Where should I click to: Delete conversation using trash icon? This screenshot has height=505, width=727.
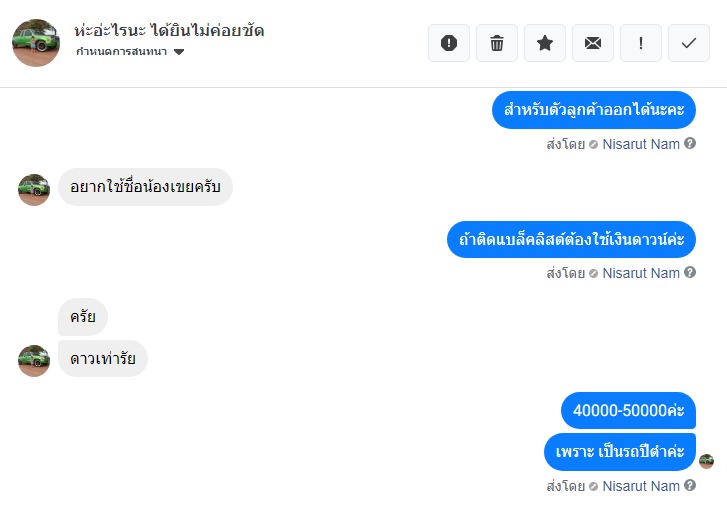(x=497, y=43)
